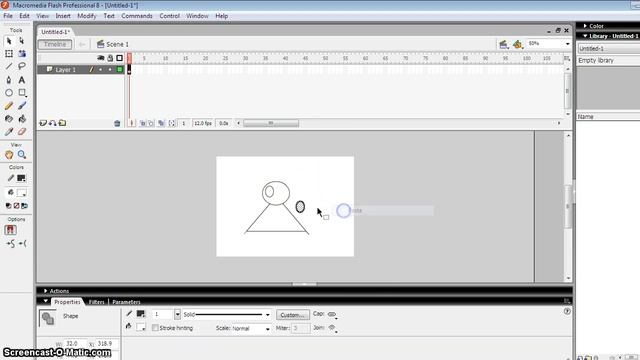Click the Black and White colors icon
Viewport: 640px width, 360px height.
point(9,206)
